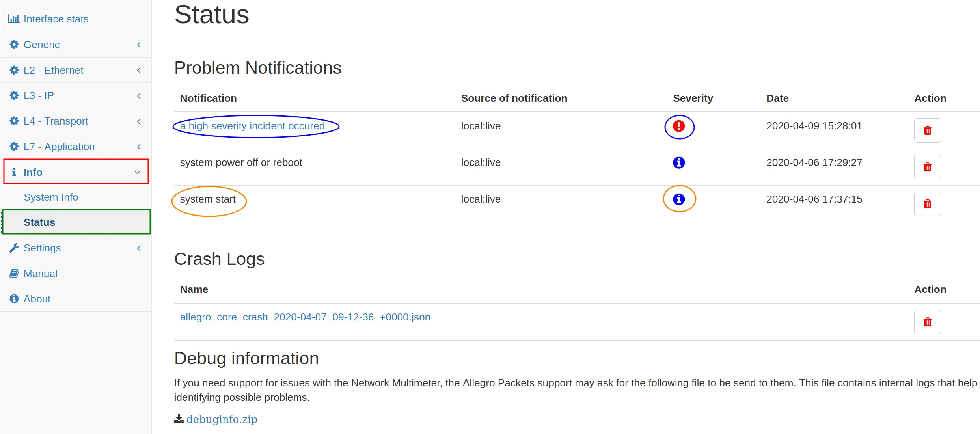Click the red high severity exclamation icon

pos(678,126)
